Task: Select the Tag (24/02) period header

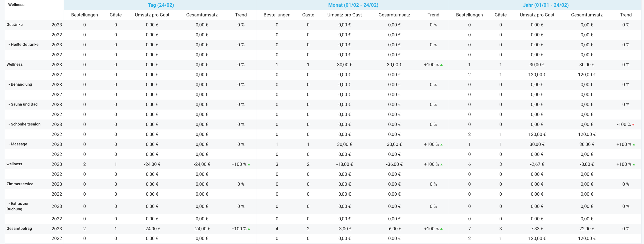Action: pos(160,5)
